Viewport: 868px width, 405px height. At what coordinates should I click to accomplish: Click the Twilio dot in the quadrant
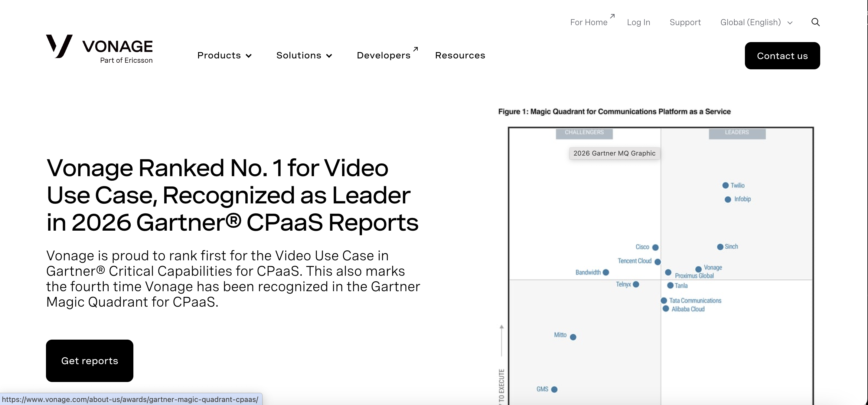pyautogui.click(x=726, y=186)
